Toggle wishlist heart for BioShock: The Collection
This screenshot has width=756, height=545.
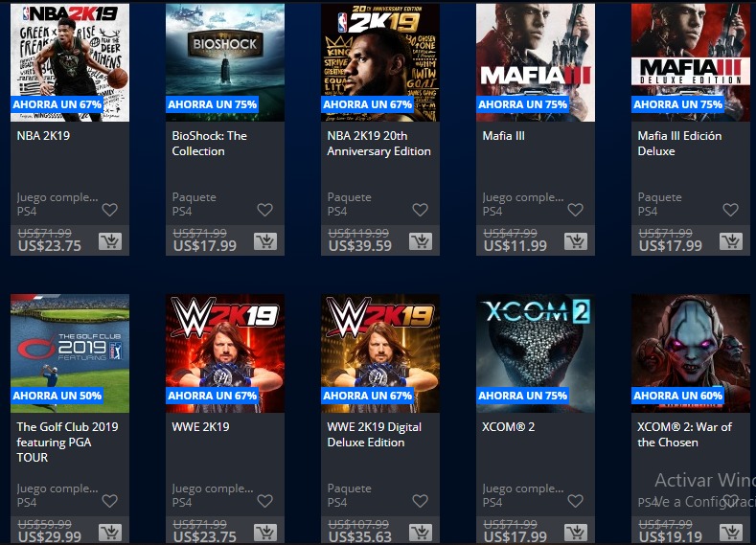point(265,210)
